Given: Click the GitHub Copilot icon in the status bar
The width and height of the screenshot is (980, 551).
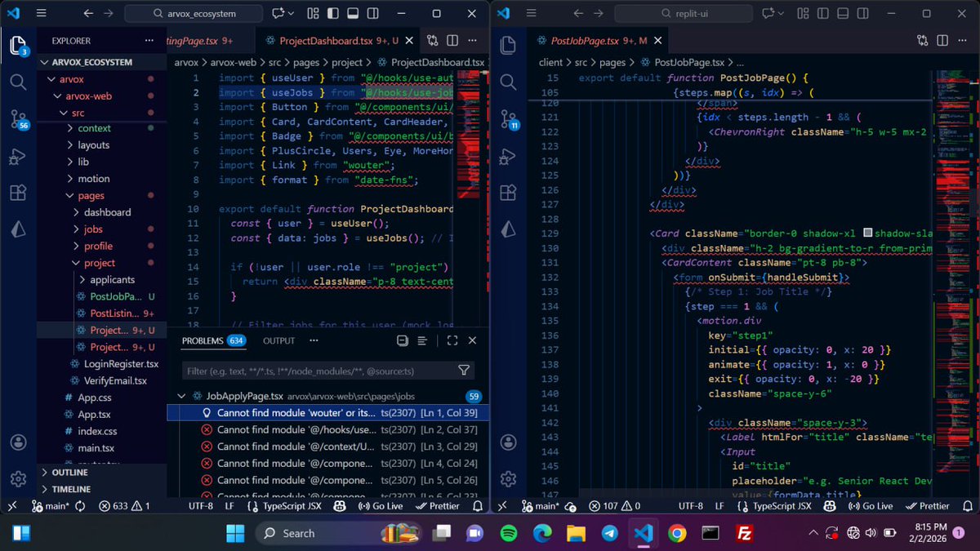Looking at the screenshot, I should [x=340, y=506].
